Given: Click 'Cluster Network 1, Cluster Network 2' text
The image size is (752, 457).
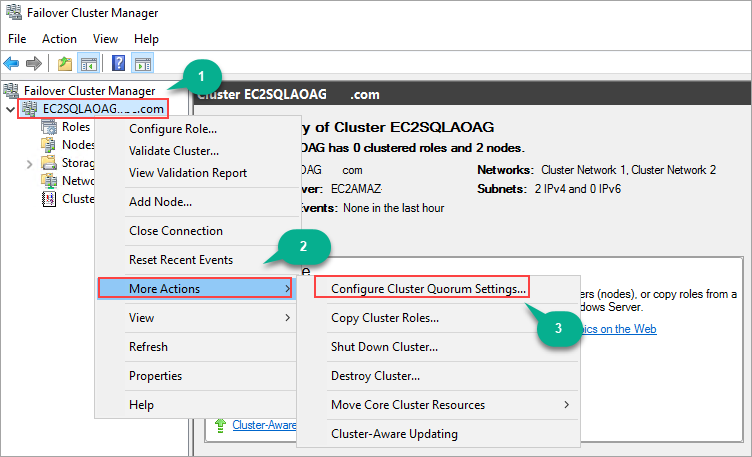Looking at the screenshot, I should pos(628,170).
